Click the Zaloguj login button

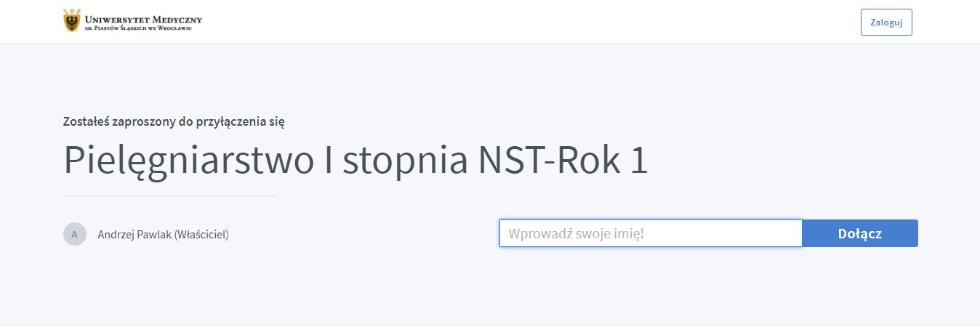point(886,22)
